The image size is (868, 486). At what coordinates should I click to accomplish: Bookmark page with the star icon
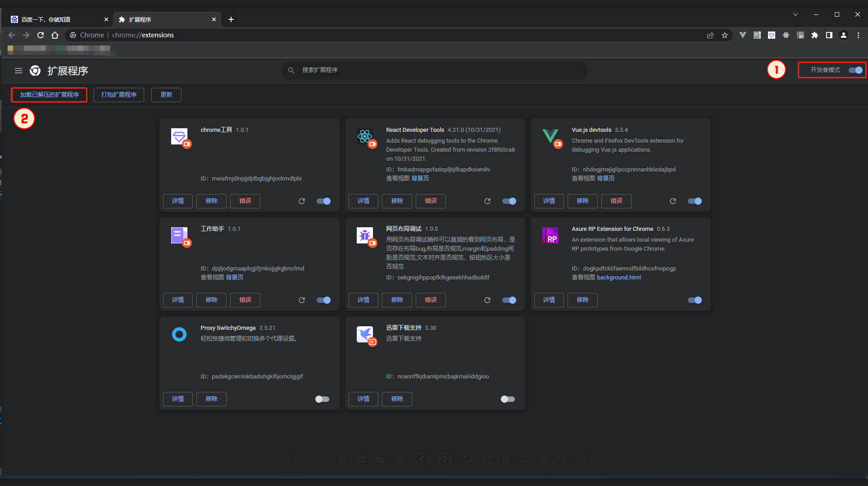pos(725,35)
